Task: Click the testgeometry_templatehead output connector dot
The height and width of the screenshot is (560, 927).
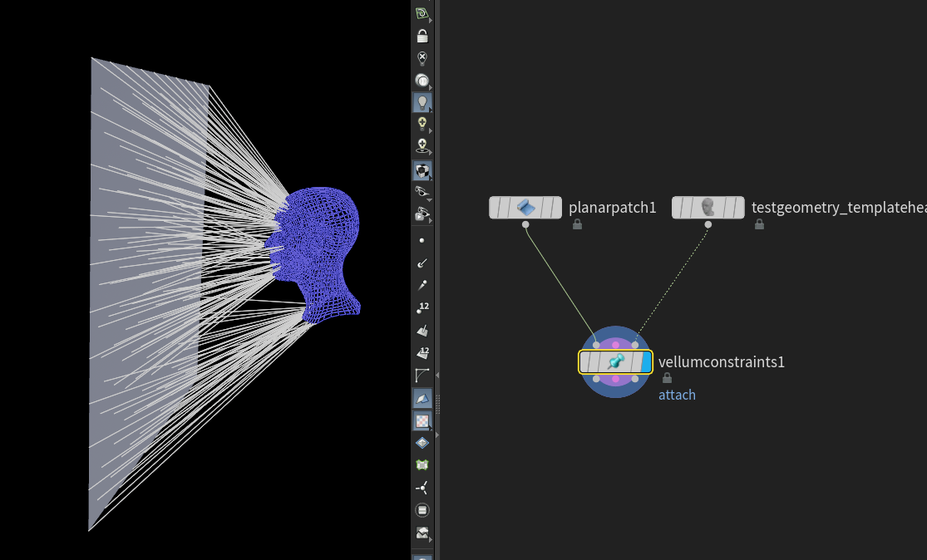Action: coord(708,224)
